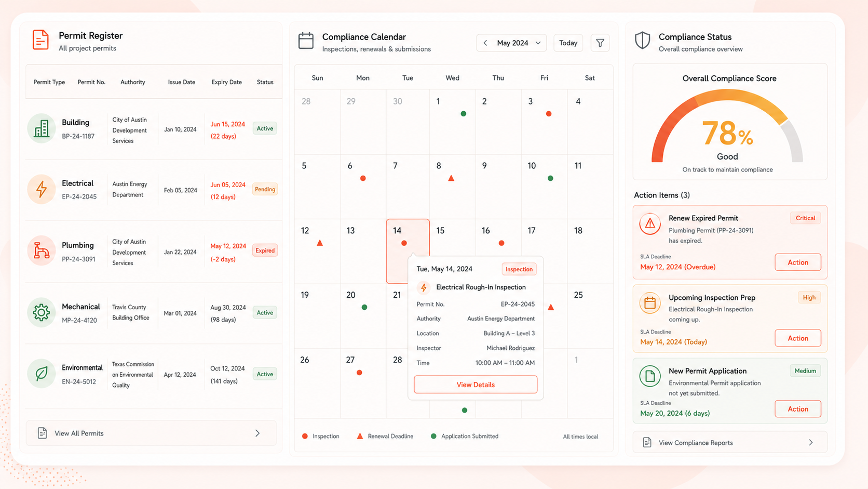Click the Issue Date column header

[182, 82]
